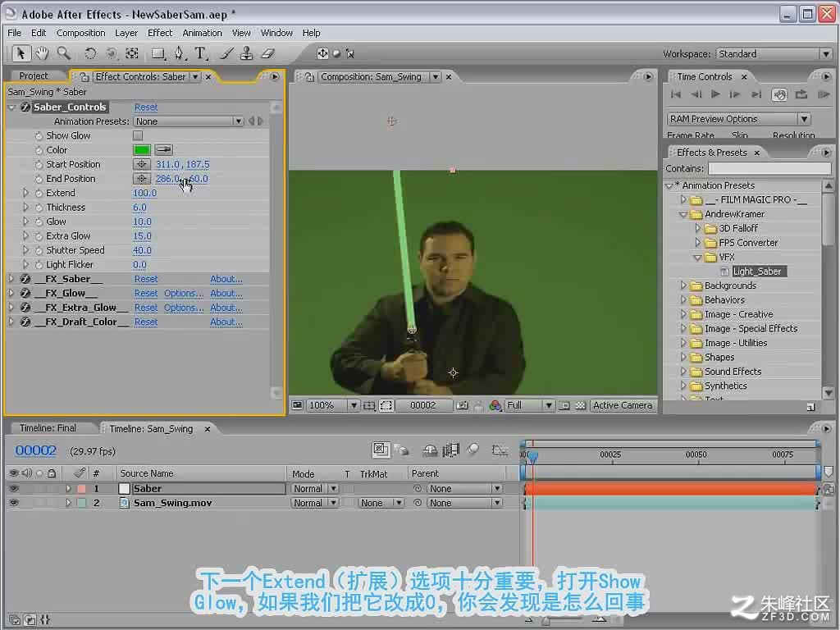The width and height of the screenshot is (840, 630).
Task: Toggle audio in Time Controls
Action: pos(779,95)
